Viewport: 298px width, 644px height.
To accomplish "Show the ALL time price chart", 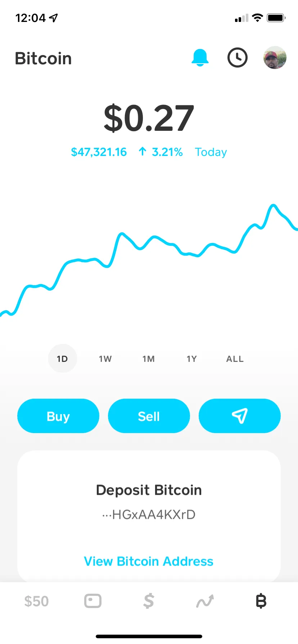I will [x=235, y=359].
